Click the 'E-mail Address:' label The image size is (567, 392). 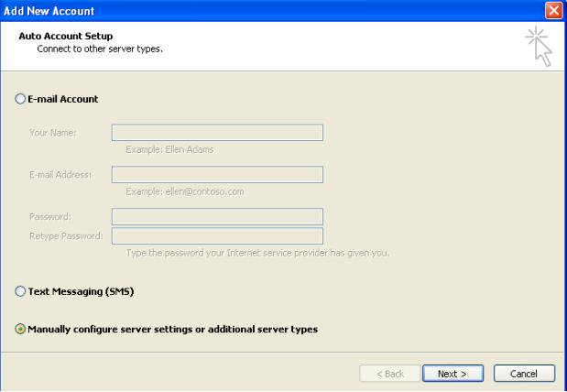[60, 175]
